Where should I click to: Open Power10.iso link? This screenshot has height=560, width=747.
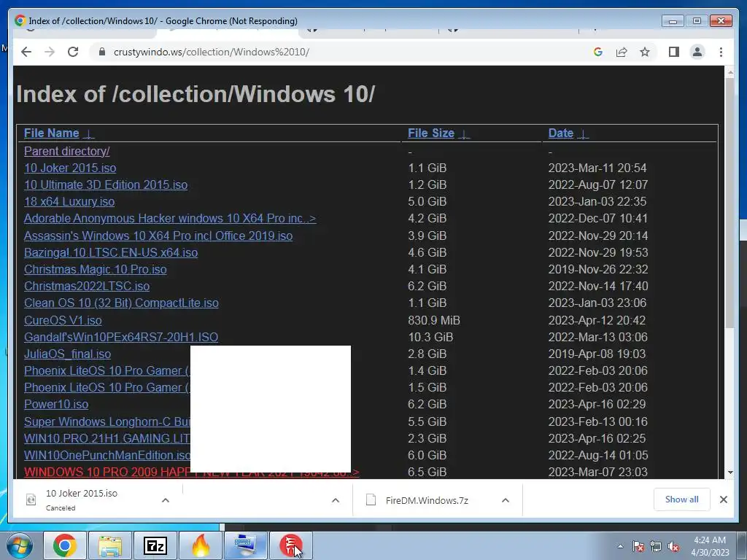pos(56,404)
